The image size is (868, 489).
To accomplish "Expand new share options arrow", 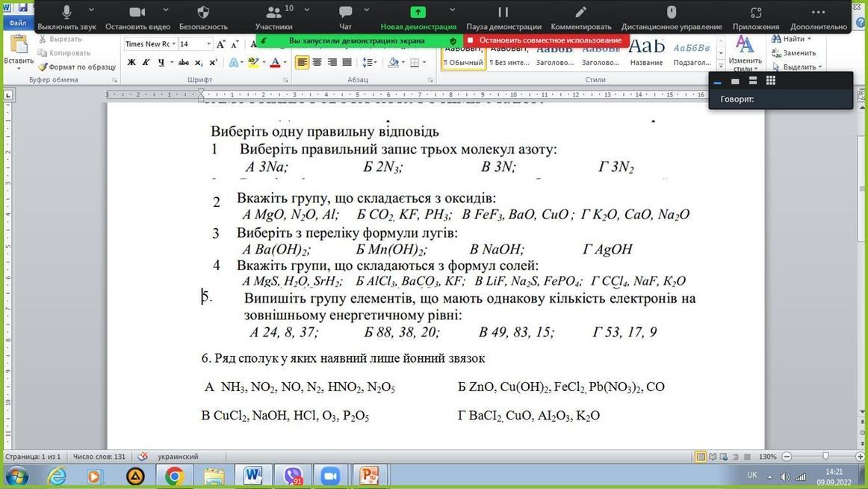I will (452, 10).
